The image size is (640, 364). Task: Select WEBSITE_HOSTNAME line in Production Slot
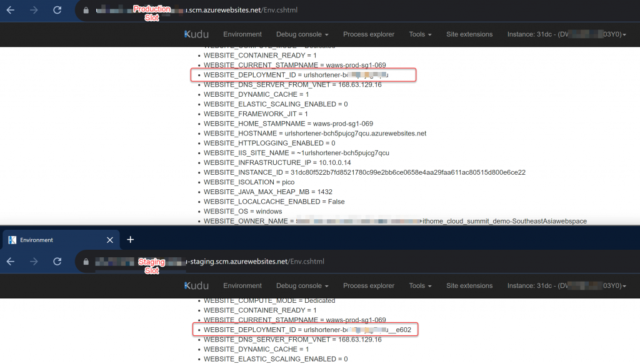pyautogui.click(x=315, y=133)
